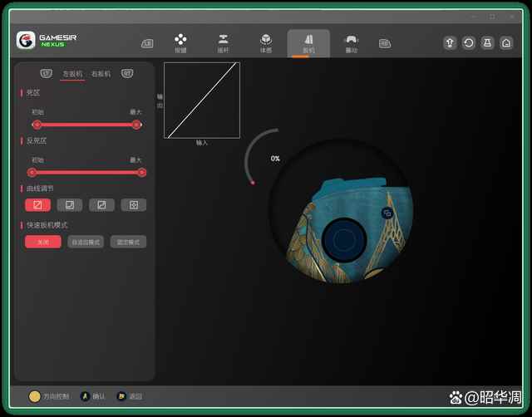The width and height of the screenshot is (532, 417).
Task: Open the 体感 motion tab
Action: point(266,43)
